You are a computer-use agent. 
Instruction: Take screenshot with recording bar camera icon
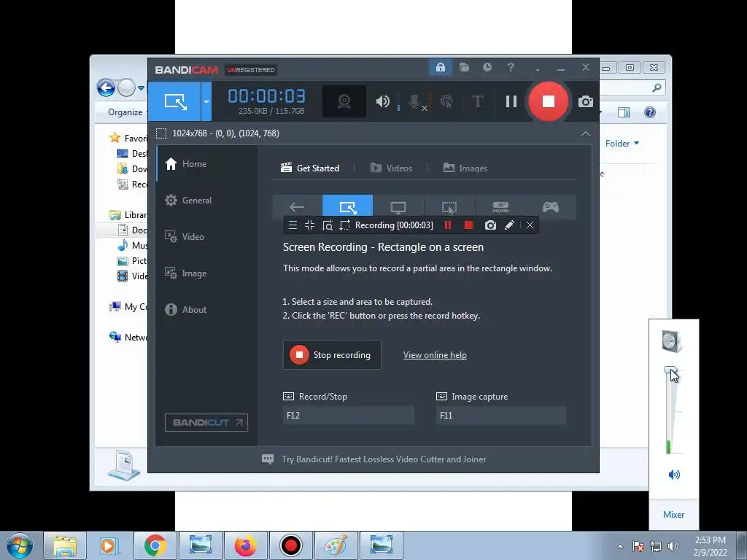(490, 225)
